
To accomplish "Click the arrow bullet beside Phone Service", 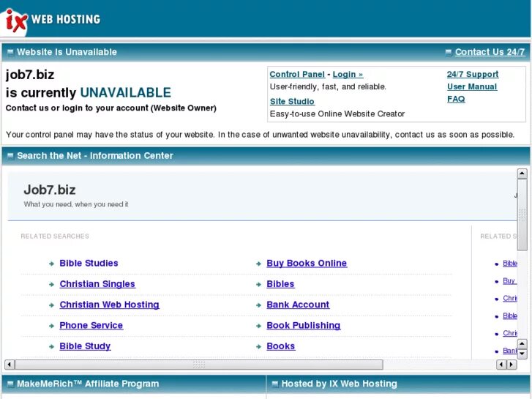I will (x=51, y=326).
